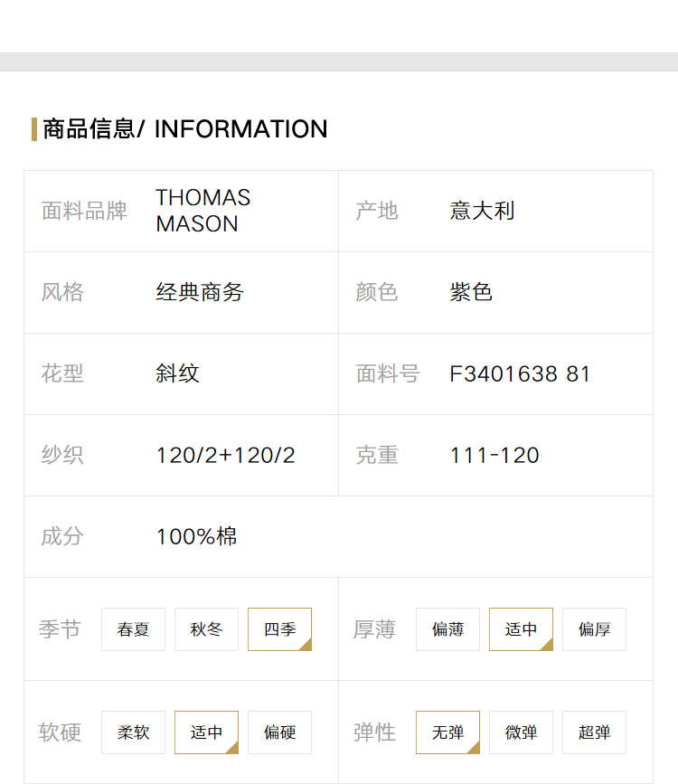Select the 无弹 elasticity option
678x784 pixels.
click(447, 732)
